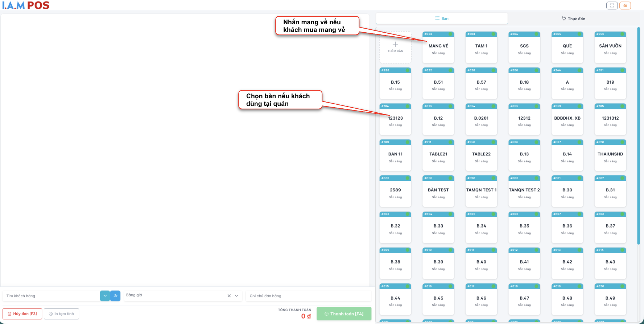The image size is (644, 324).
Task: Clear the Bảng giá field with X
Action: (x=229, y=296)
